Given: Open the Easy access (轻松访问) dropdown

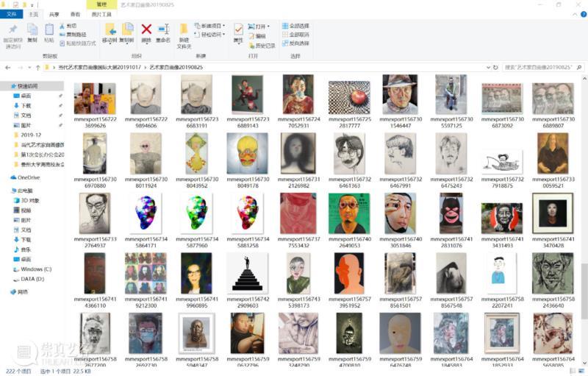Looking at the screenshot, I should pyautogui.click(x=209, y=35).
